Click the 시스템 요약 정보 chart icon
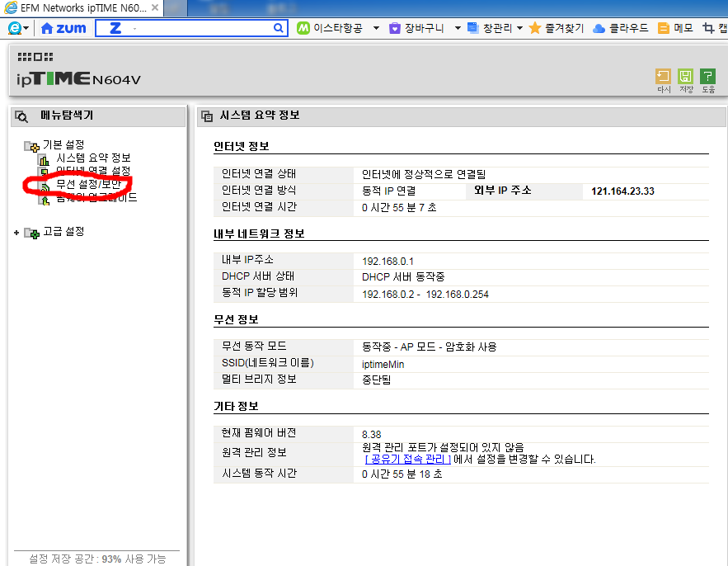728x566 pixels. pyautogui.click(x=44, y=160)
